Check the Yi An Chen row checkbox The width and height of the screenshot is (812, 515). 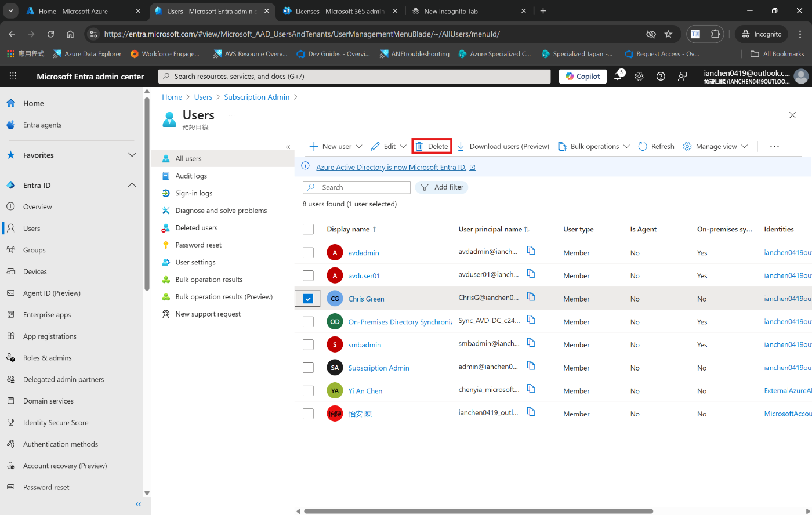(x=308, y=391)
